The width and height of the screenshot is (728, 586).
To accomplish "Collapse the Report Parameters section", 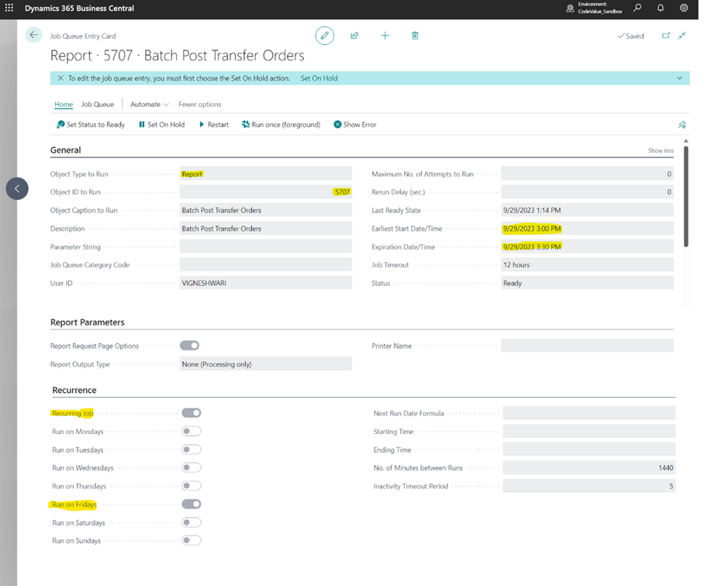I will [88, 322].
